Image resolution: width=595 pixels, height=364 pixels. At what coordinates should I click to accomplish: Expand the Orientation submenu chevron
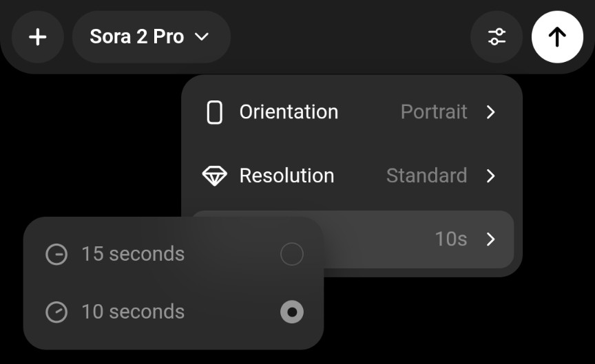tap(490, 112)
